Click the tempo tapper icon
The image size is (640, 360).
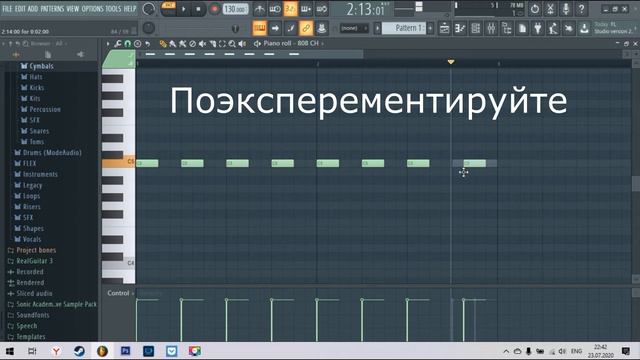click(x=553, y=28)
